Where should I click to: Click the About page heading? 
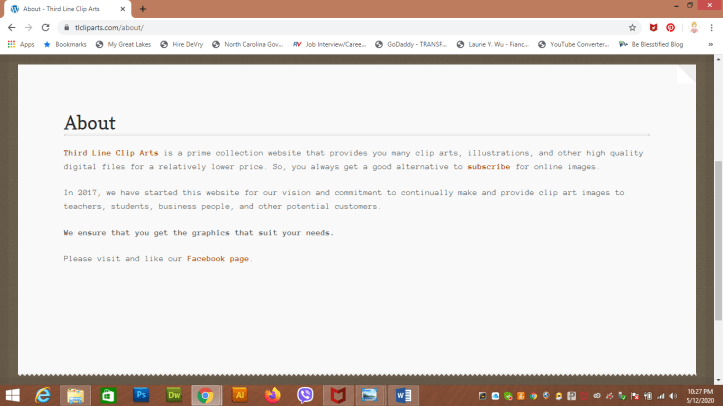pyautogui.click(x=90, y=123)
